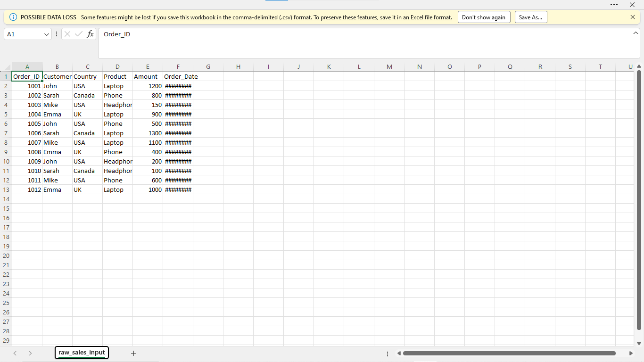644x362 pixels.
Task: Click the vertical scrollbar thumb
Action: click(639, 200)
